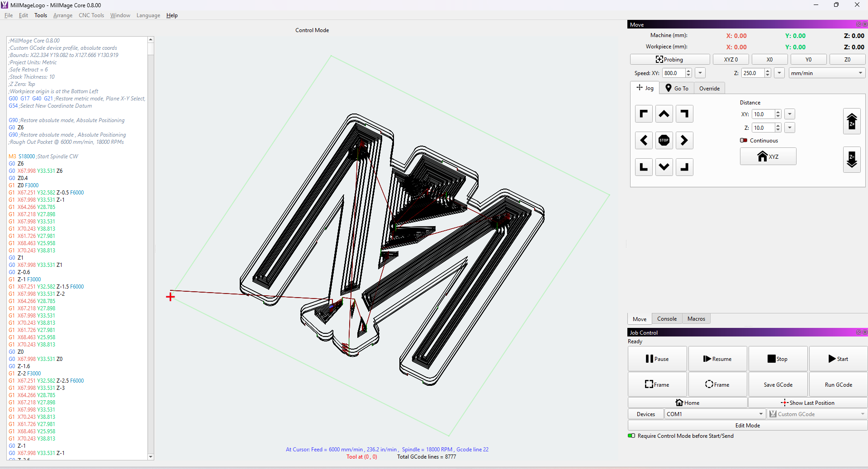Click the XY speed input field
The height and width of the screenshot is (469, 868).
(x=674, y=73)
